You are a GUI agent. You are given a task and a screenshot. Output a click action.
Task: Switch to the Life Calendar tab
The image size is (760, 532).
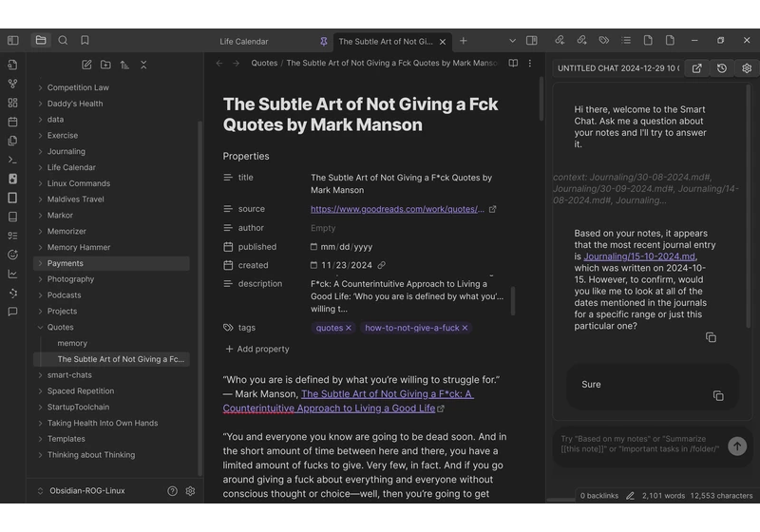(x=244, y=42)
